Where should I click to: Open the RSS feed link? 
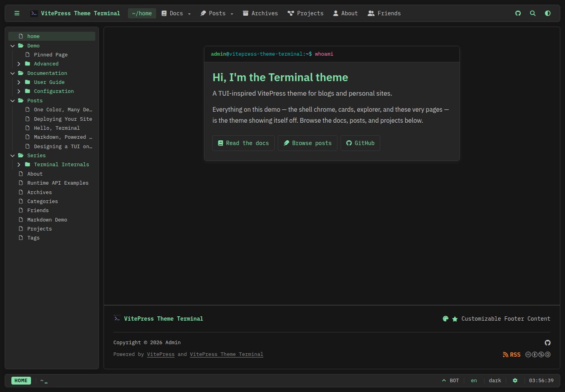pyautogui.click(x=512, y=355)
